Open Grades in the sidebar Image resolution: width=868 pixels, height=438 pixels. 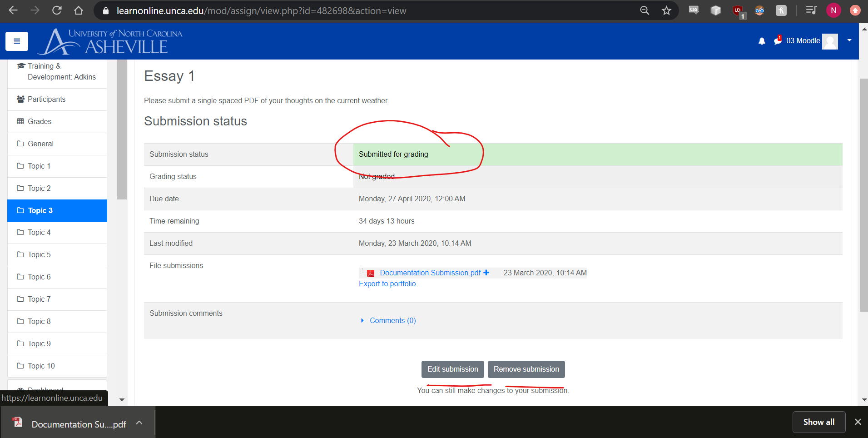point(40,121)
